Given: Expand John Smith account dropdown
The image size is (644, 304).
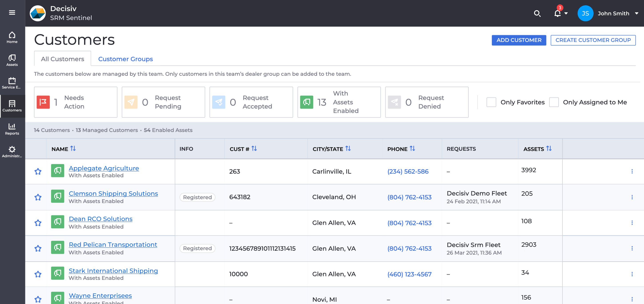Looking at the screenshot, I should (x=636, y=14).
